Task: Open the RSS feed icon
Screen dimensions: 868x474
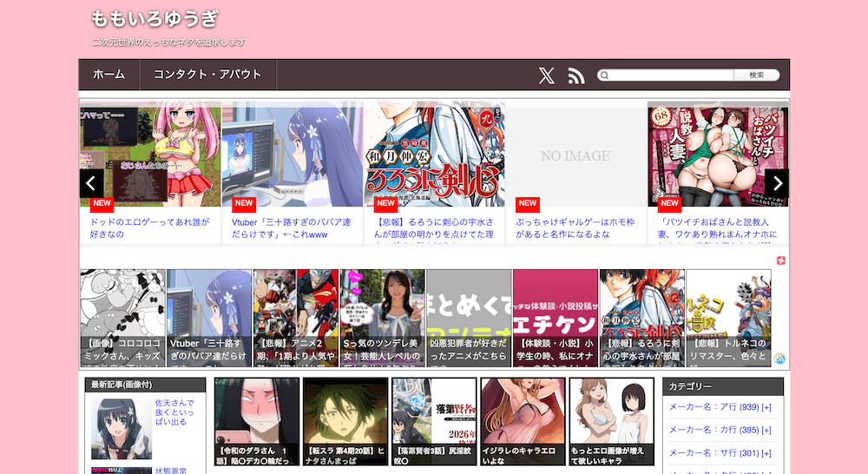Action: click(x=576, y=76)
